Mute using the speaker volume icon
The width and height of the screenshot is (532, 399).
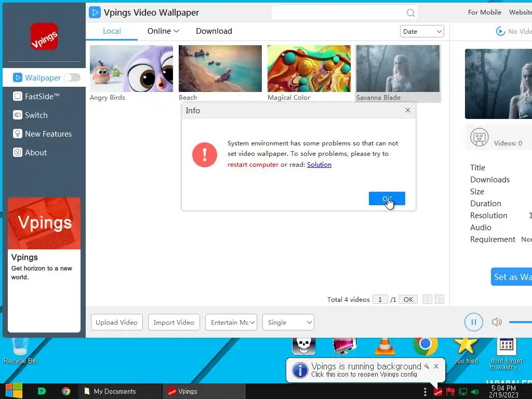coord(496,322)
